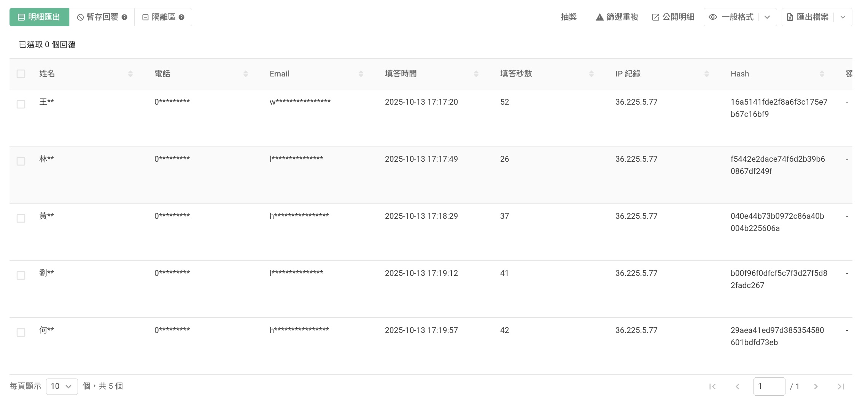Toggle the select-all header checkbox
The image size is (868, 401).
click(21, 74)
